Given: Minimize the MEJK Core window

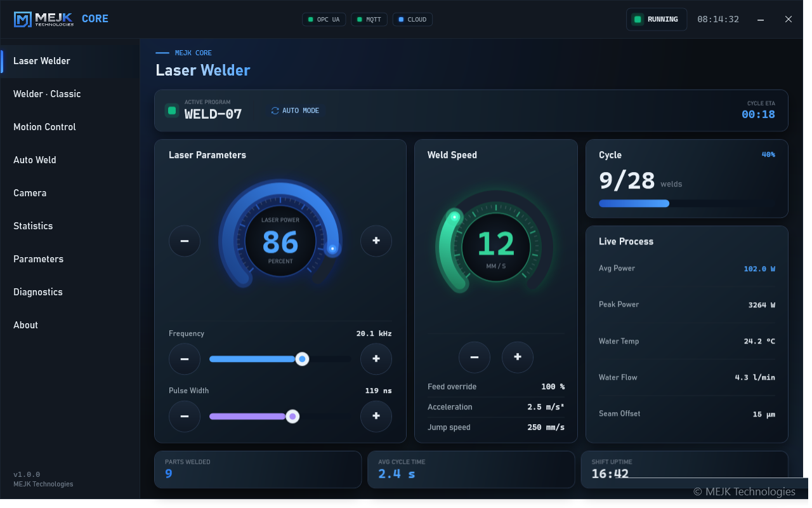Looking at the screenshot, I should pos(761,20).
